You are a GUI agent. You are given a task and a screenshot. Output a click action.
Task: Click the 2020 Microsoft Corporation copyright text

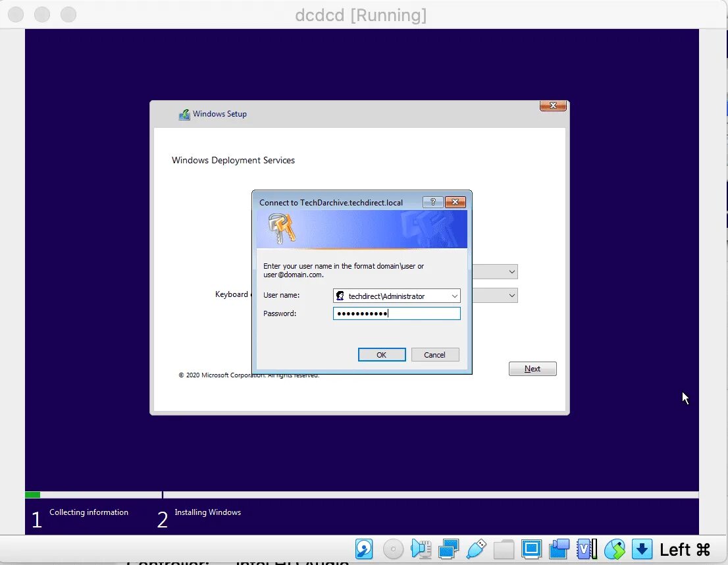tap(249, 375)
